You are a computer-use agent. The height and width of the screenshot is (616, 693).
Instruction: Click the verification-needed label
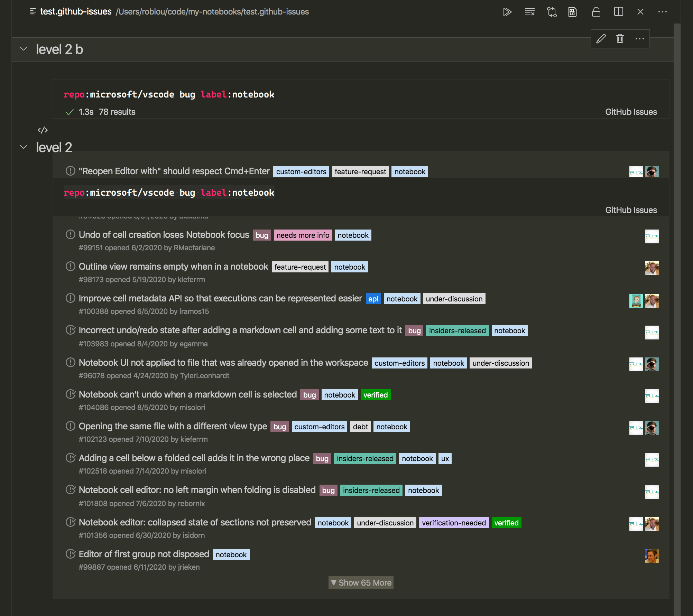tap(454, 523)
